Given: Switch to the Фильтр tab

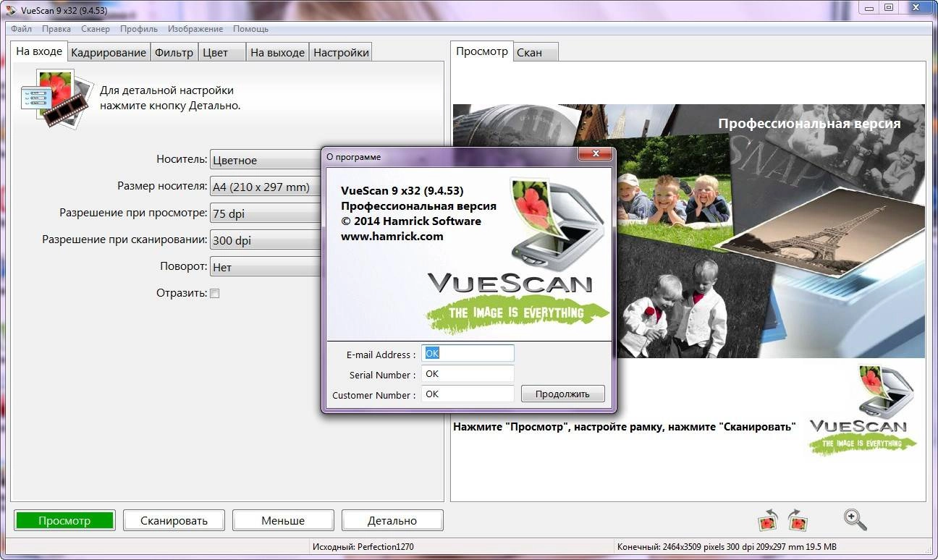Looking at the screenshot, I should pos(174,52).
